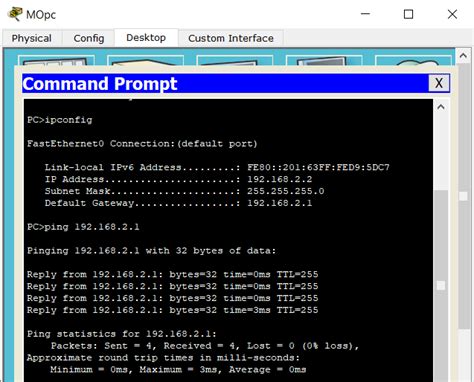The height and width of the screenshot is (382, 474).
Task: Click the Command Prompt monitor app icon
Action: click(x=324, y=60)
